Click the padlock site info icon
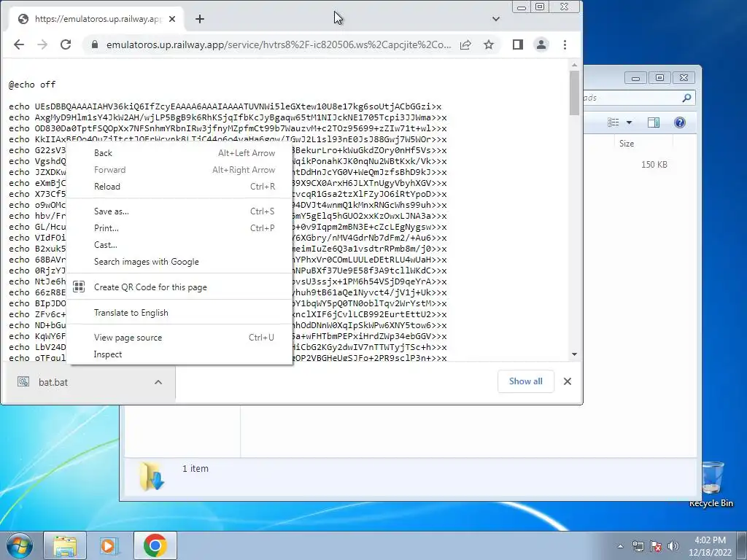 click(x=95, y=44)
